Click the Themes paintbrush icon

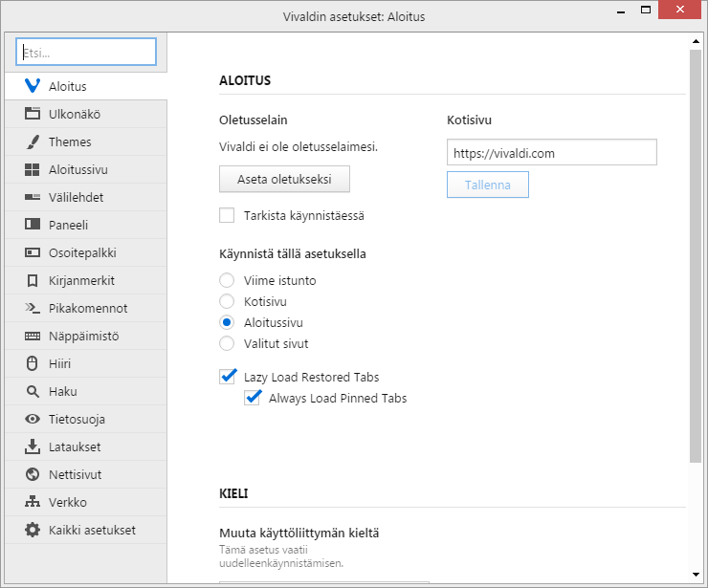point(33,142)
